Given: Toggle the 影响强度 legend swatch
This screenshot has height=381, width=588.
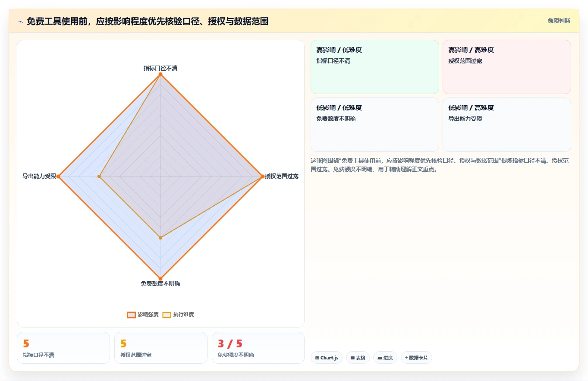Looking at the screenshot, I should 131,315.
